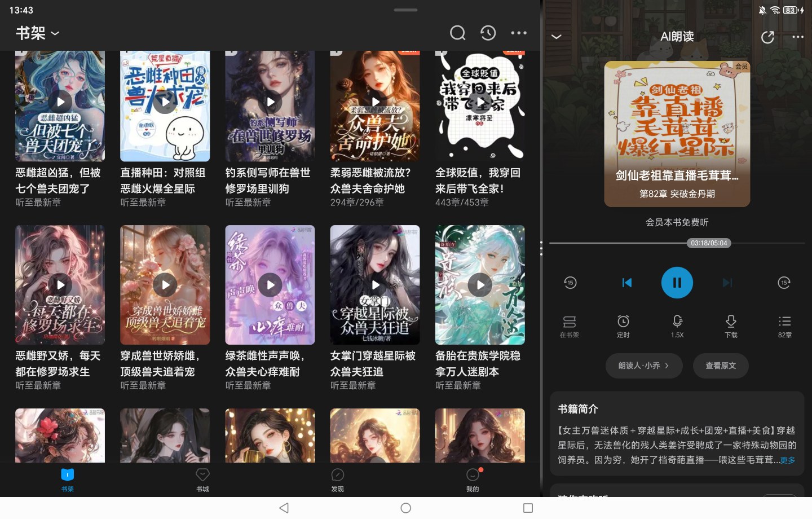Image resolution: width=812 pixels, height=519 pixels.
Task: Tap the split-screen divider handle
Action: click(541, 248)
